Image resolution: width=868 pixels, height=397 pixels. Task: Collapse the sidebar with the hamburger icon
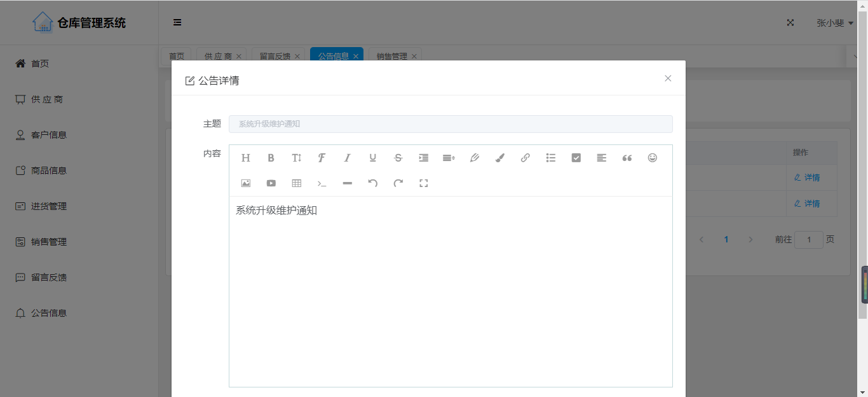pyautogui.click(x=177, y=22)
